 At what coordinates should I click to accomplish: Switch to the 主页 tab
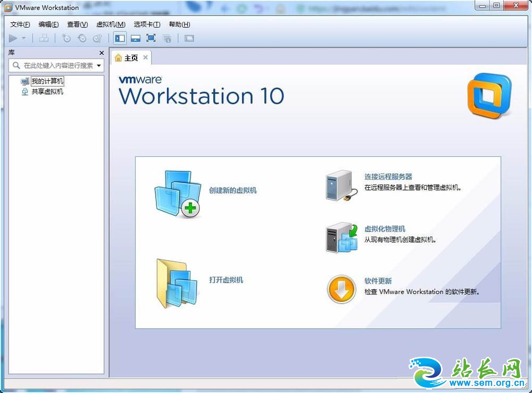(x=131, y=58)
